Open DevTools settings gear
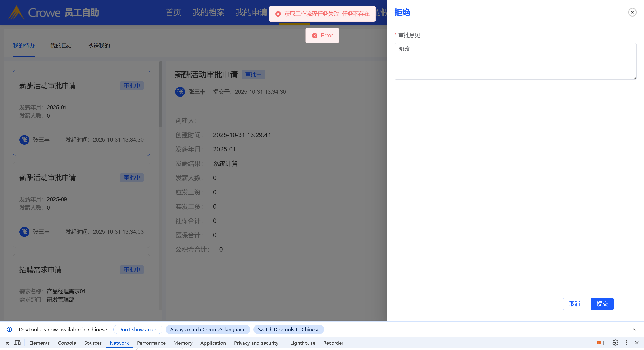The height and width of the screenshot is (350, 644). coord(616,343)
